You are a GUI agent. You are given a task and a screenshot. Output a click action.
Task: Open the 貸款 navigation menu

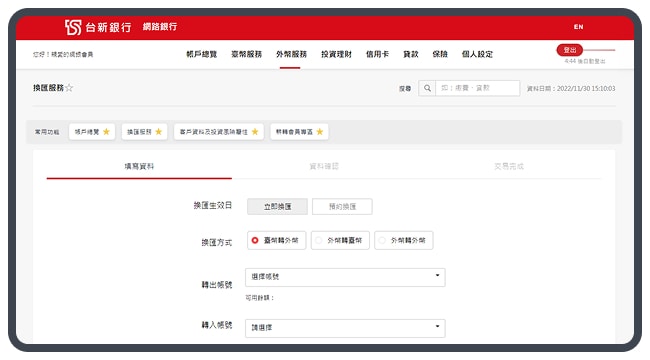(411, 54)
